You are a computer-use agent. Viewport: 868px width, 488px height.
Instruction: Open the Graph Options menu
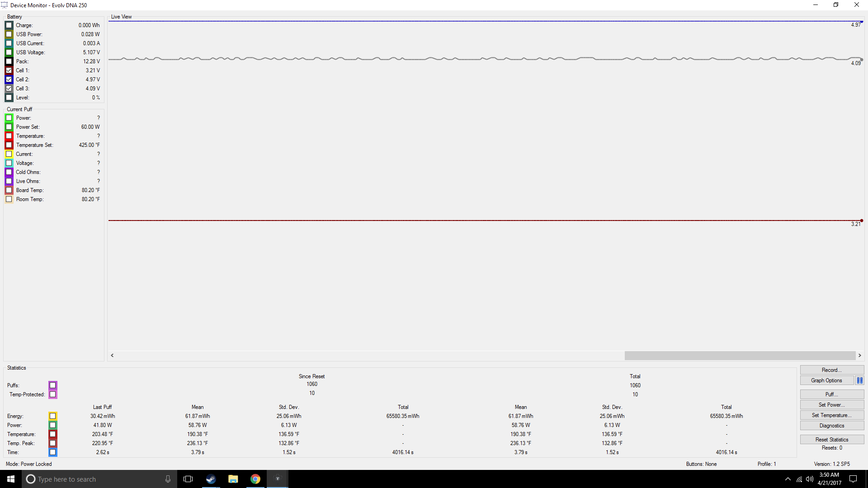coord(826,380)
